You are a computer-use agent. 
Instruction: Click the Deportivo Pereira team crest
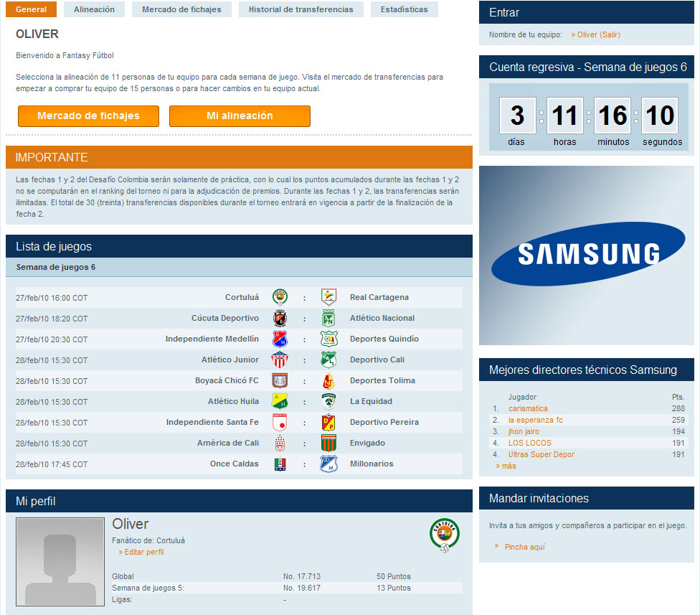pyautogui.click(x=328, y=422)
